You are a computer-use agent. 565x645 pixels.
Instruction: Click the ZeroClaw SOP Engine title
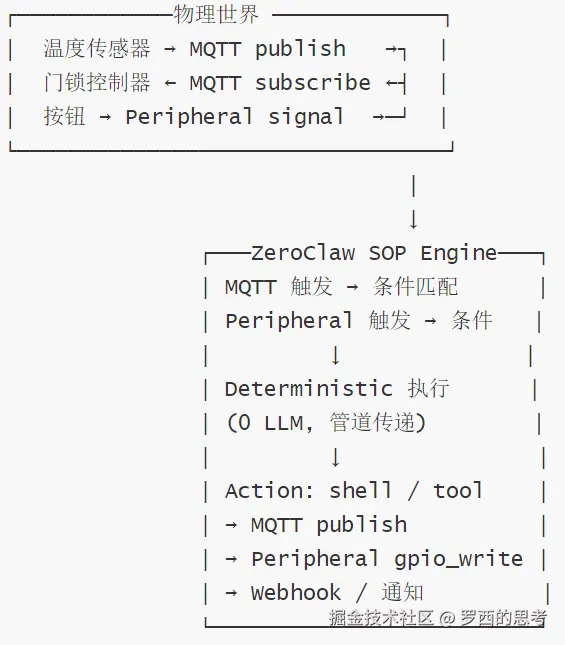[374, 253]
